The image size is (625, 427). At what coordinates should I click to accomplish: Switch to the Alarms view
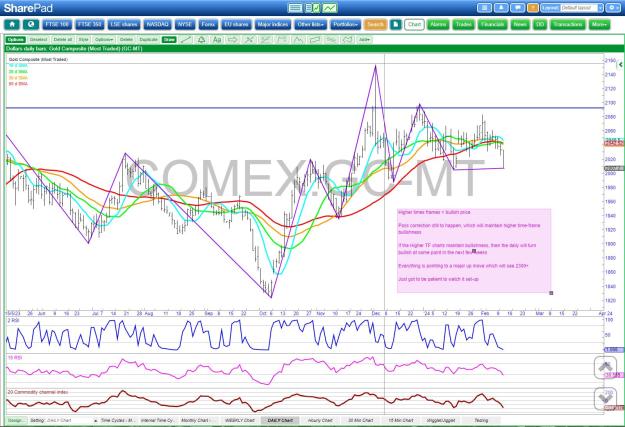[438, 25]
